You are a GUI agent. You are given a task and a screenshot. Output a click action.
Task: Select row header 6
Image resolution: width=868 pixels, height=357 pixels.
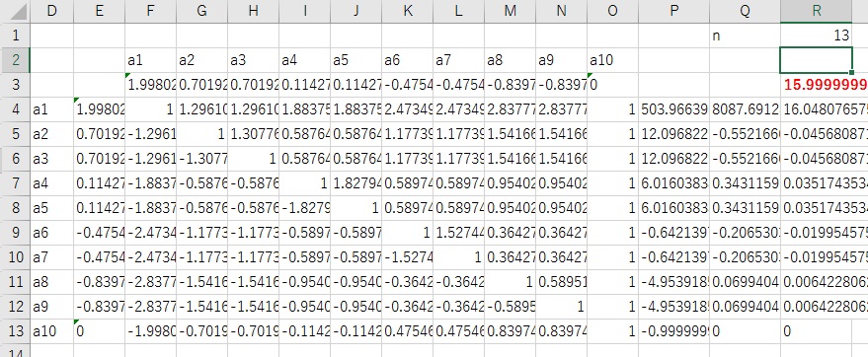click(15, 159)
